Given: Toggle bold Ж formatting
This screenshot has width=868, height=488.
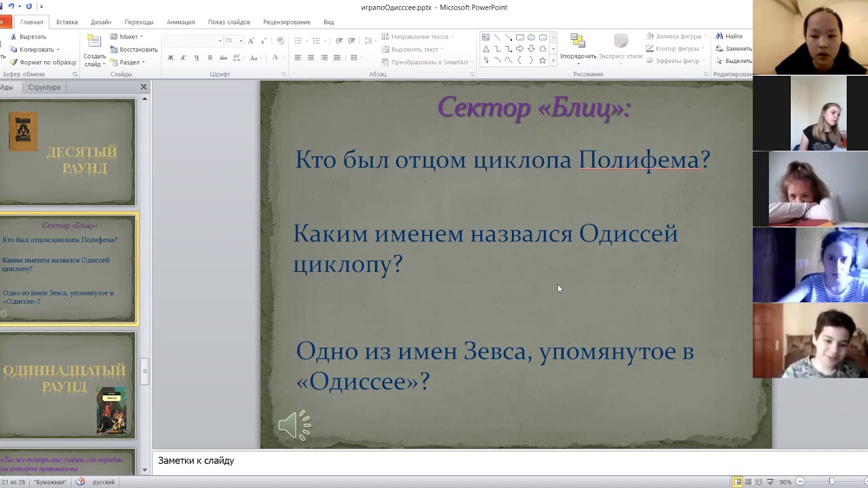Looking at the screenshot, I should (x=170, y=58).
